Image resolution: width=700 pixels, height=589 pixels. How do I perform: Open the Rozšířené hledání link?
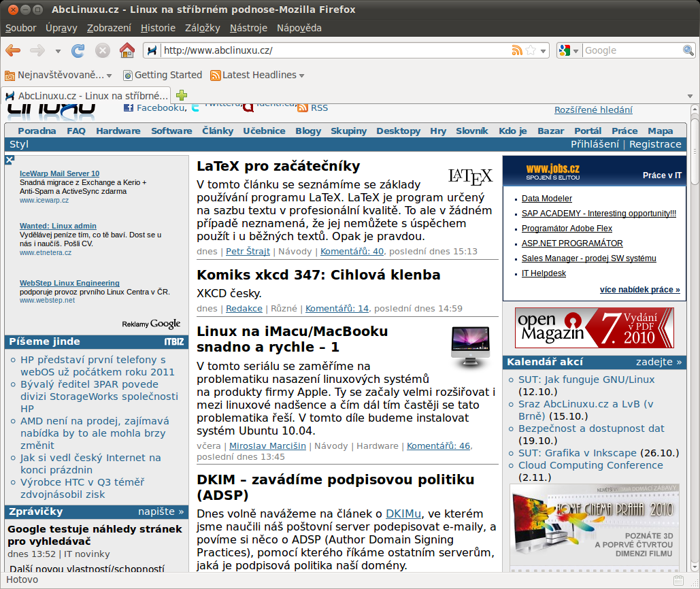(593, 110)
